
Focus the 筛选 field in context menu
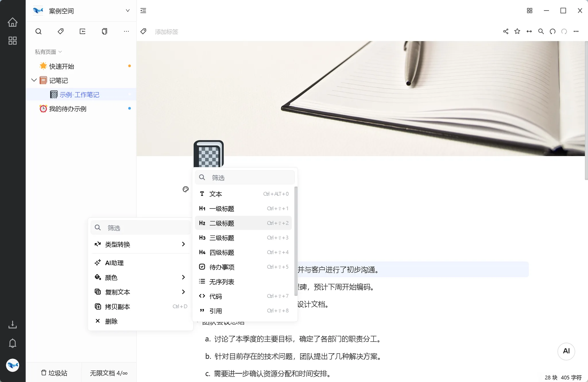point(141,228)
